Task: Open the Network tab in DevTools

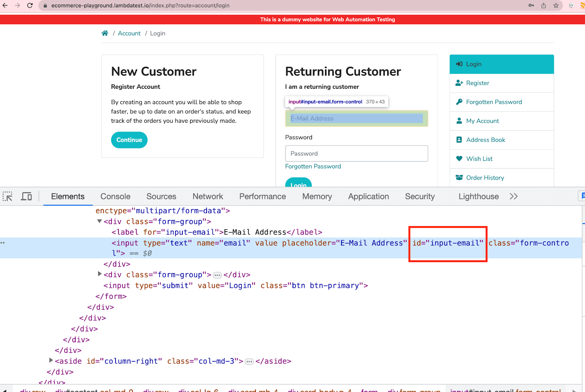Action: pos(207,196)
